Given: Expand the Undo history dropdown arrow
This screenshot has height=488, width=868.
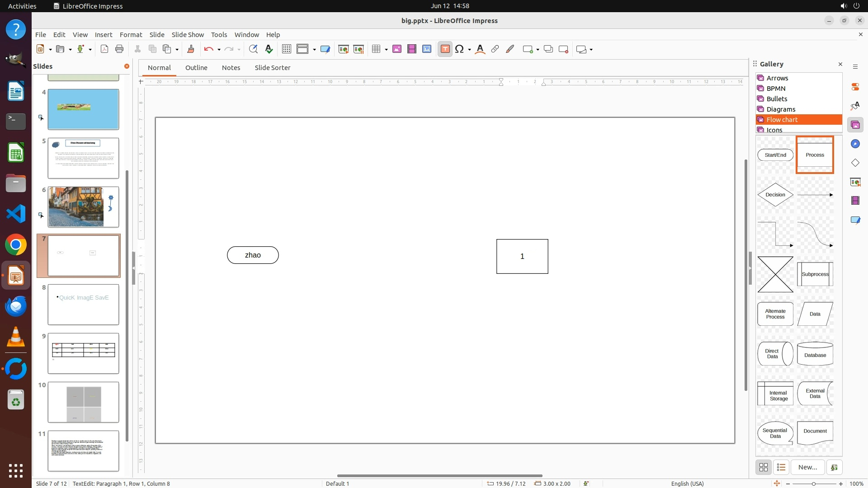Looking at the screenshot, I should coord(219,50).
